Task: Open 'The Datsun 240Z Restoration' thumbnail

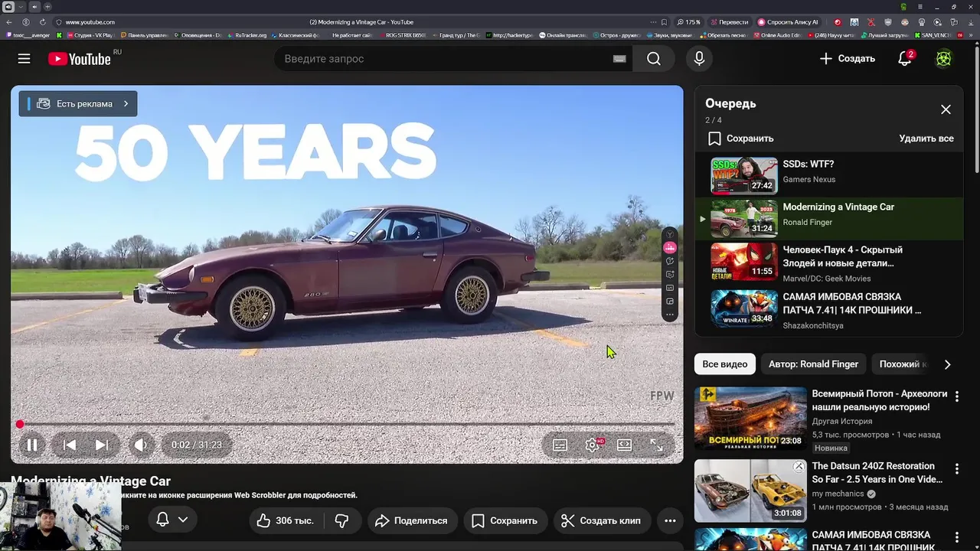Action: pyautogui.click(x=750, y=491)
